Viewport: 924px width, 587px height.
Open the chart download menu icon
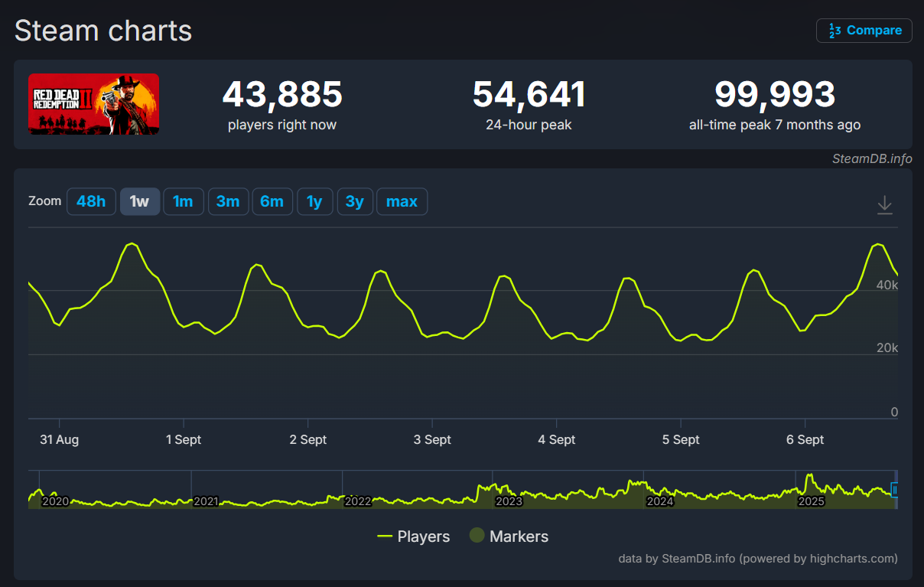(x=884, y=205)
